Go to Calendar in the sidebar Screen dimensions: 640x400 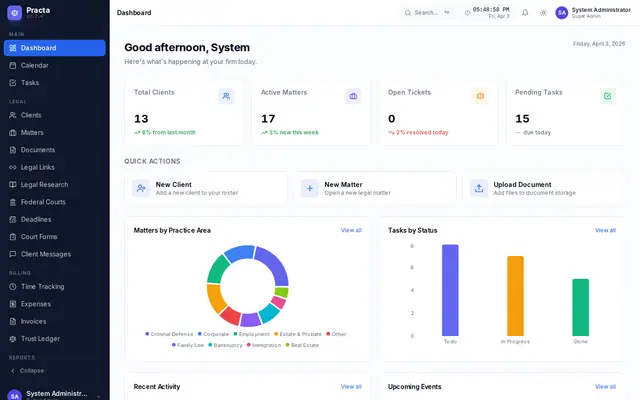pos(55,65)
